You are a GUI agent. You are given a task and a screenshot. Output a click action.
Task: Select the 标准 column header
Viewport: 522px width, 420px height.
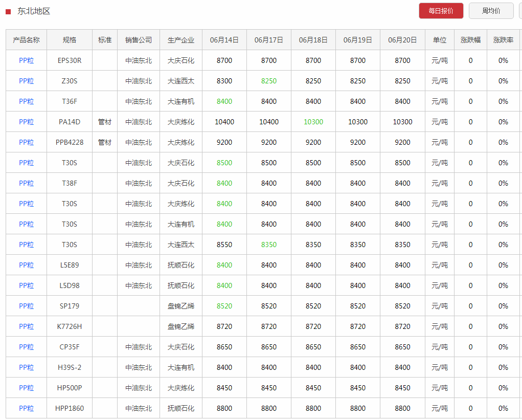pyautogui.click(x=105, y=40)
